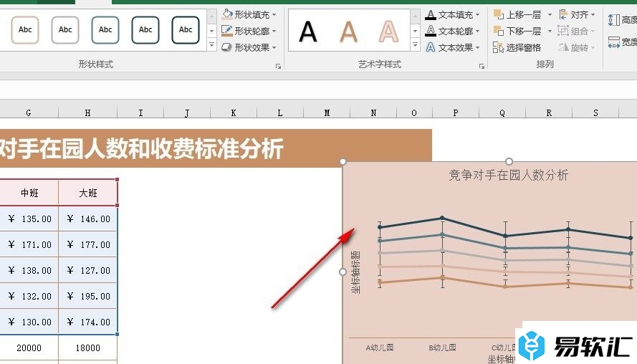This screenshot has height=364, width=637.
Task: Apply the fourth Abc shape style preset
Action: click(x=145, y=29)
